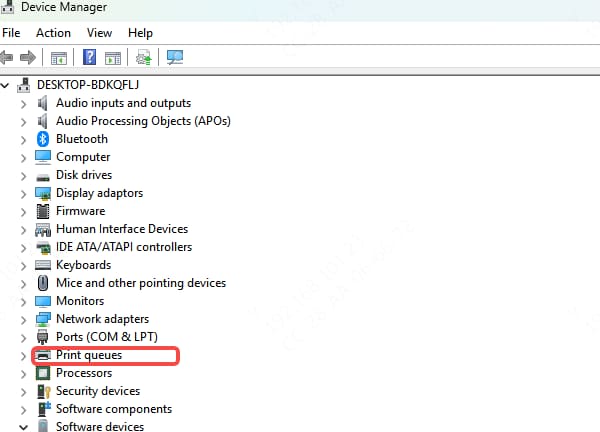Image resolution: width=600 pixels, height=432 pixels.
Task: Select the Ports (COM & LPT) label
Action: [x=107, y=337]
